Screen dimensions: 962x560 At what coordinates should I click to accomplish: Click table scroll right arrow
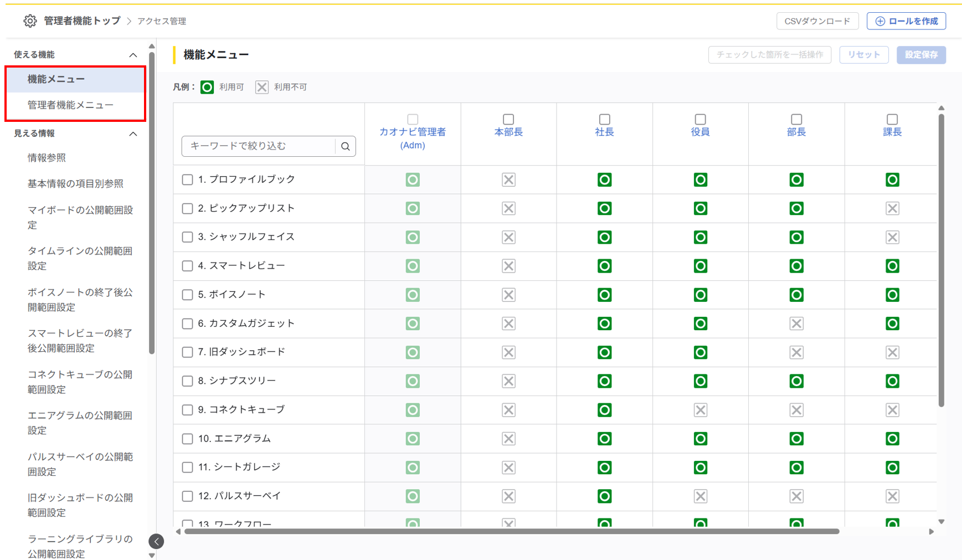point(931,532)
